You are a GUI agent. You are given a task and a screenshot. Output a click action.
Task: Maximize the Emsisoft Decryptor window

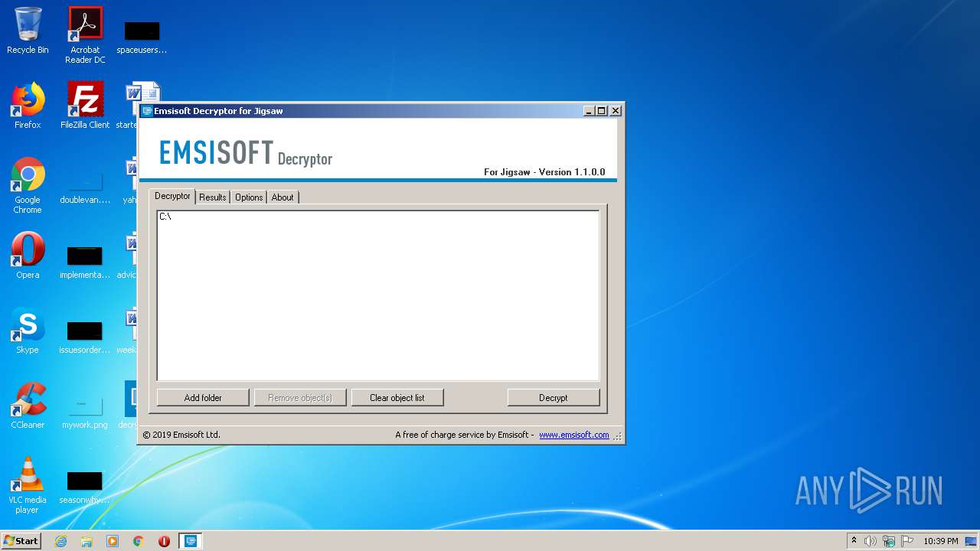click(602, 111)
